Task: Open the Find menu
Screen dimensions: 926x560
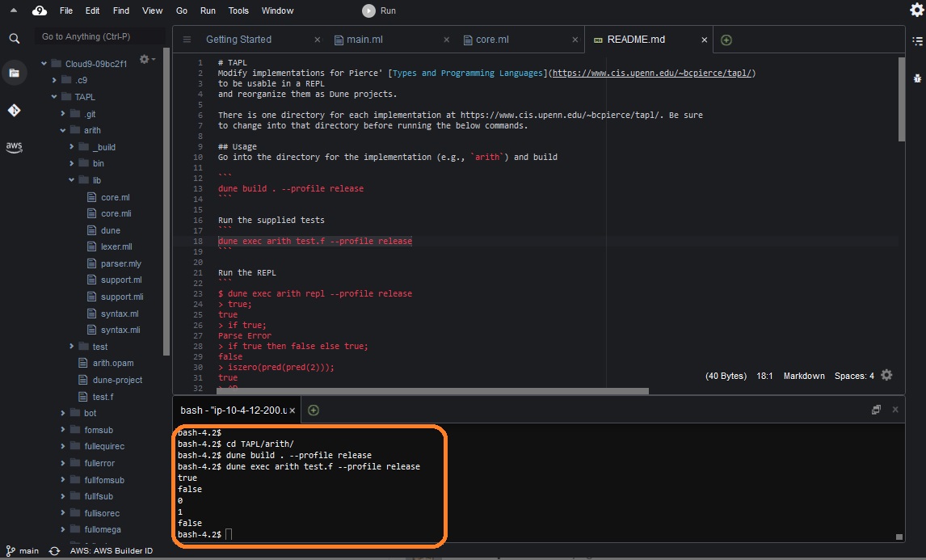Action: (x=121, y=11)
